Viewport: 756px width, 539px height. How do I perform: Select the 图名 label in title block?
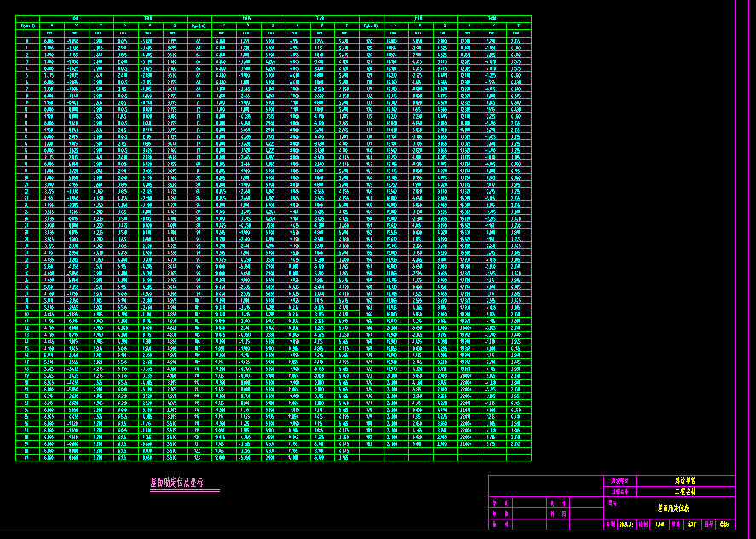(x=612, y=503)
